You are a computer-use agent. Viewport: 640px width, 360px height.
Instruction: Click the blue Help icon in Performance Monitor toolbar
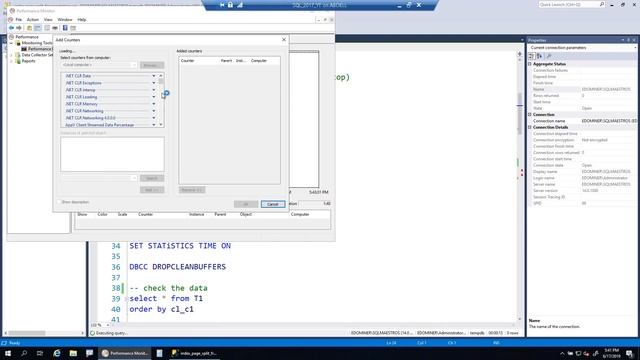65,28
